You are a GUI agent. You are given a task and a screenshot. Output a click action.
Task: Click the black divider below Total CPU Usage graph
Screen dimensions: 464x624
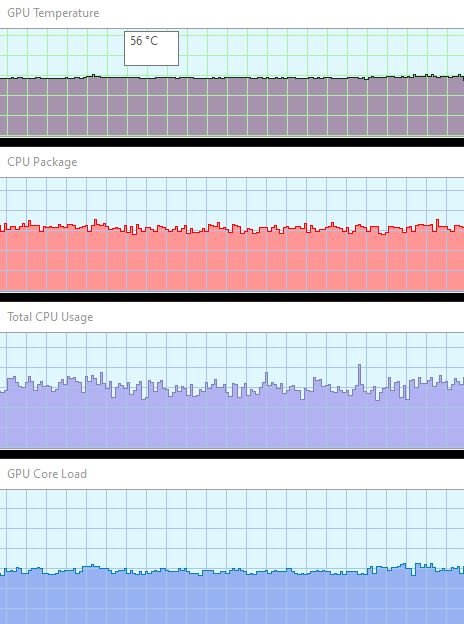point(232,454)
